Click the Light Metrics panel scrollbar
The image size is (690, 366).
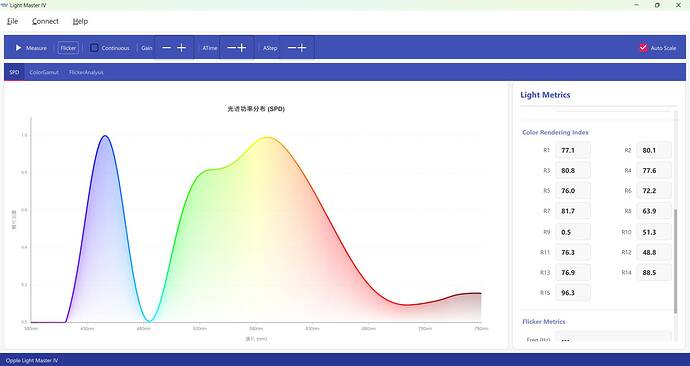point(675,260)
